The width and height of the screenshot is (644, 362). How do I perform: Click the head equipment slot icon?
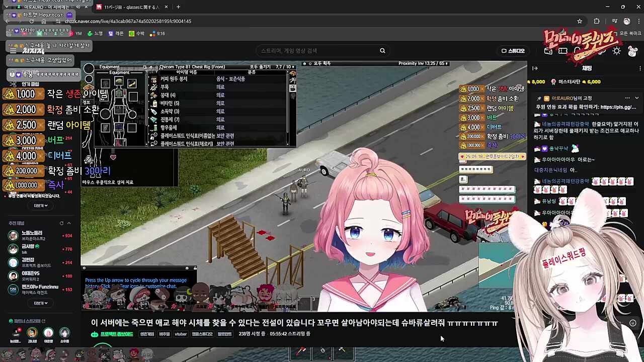119,81
